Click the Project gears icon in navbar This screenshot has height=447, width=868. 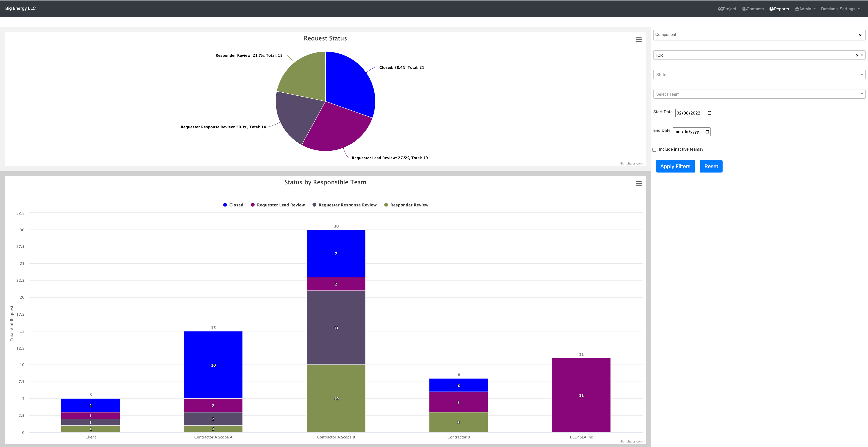(720, 9)
